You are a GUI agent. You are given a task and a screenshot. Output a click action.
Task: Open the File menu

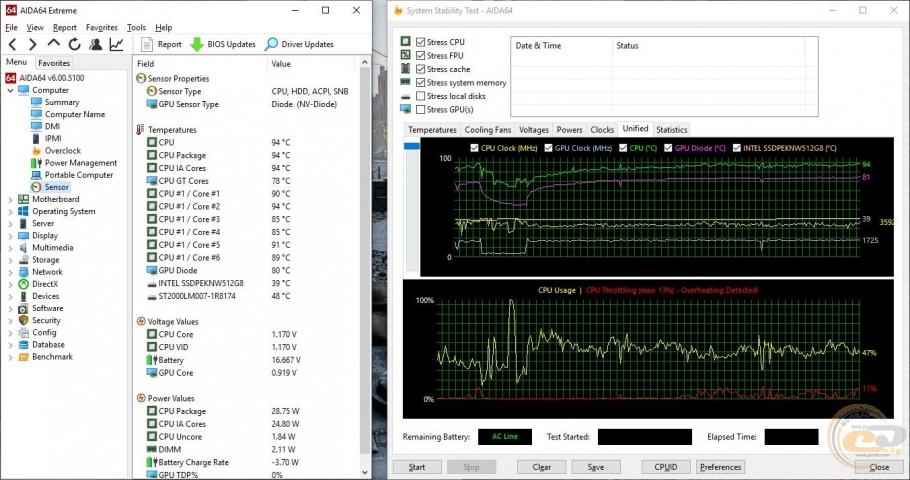tap(11, 27)
